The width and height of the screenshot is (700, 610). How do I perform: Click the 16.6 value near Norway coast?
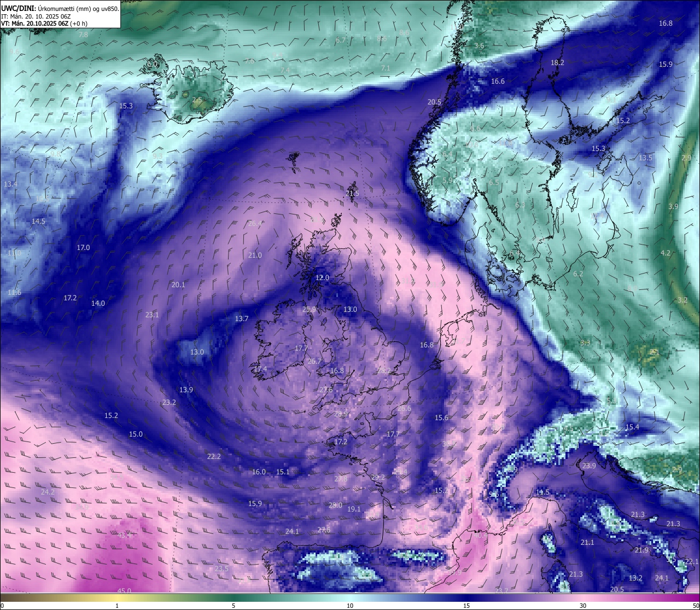[x=498, y=81]
